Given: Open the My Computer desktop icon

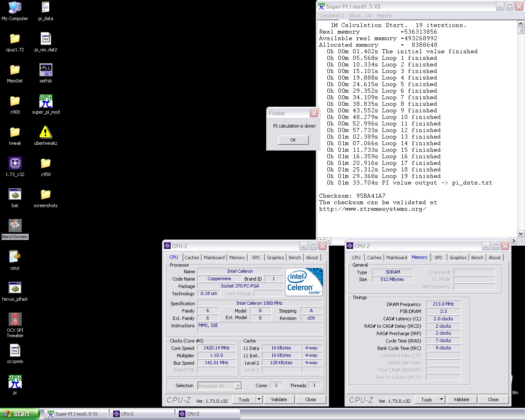Looking at the screenshot, I should pyautogui.click(x=15, y=7).
